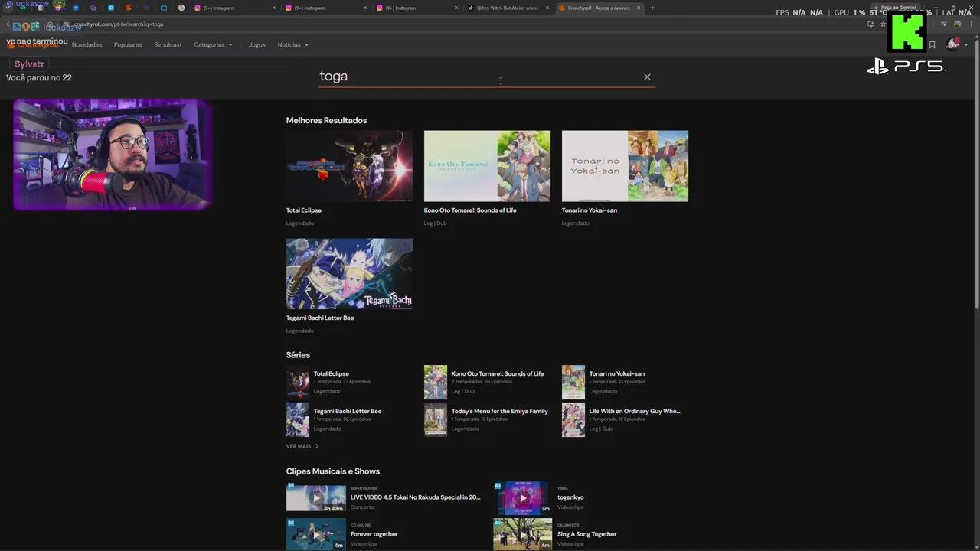This screenshot has width=980, height=551.
Task: Close the Qifrey Witch Hat Atelier tab
Action: tap(547, 8)
